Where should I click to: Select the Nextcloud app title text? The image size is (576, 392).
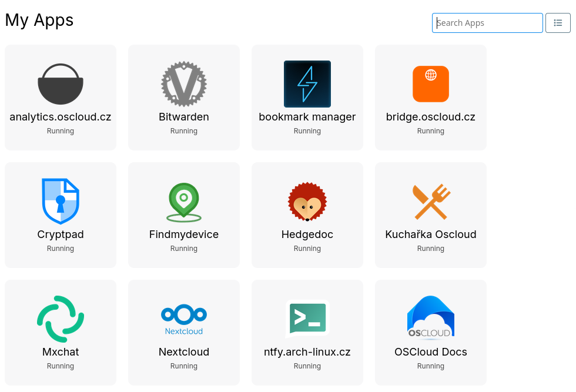point(184,352)
